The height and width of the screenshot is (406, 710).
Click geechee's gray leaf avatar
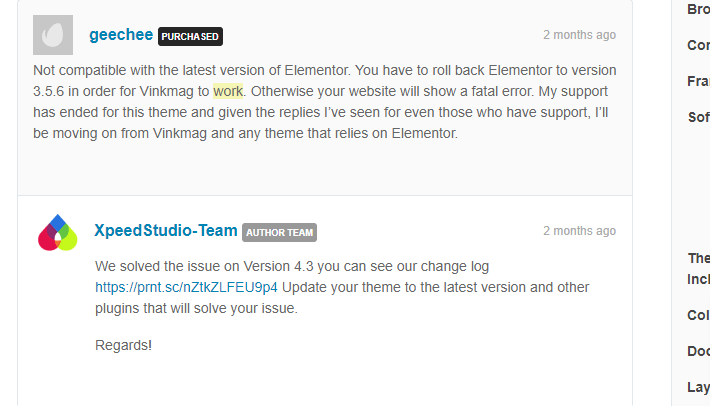(x=53, y=35)
